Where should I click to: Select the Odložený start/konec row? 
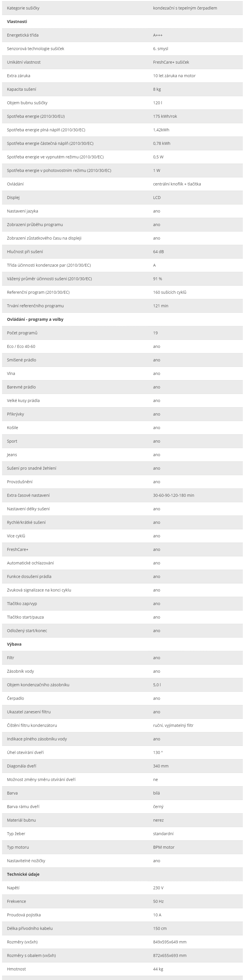pos(123,630)
